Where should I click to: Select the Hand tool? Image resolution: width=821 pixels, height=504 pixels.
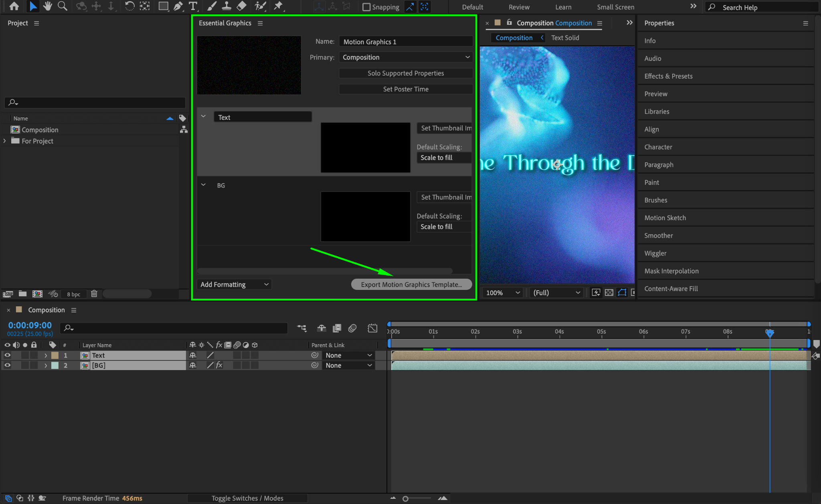pos(48,6)
